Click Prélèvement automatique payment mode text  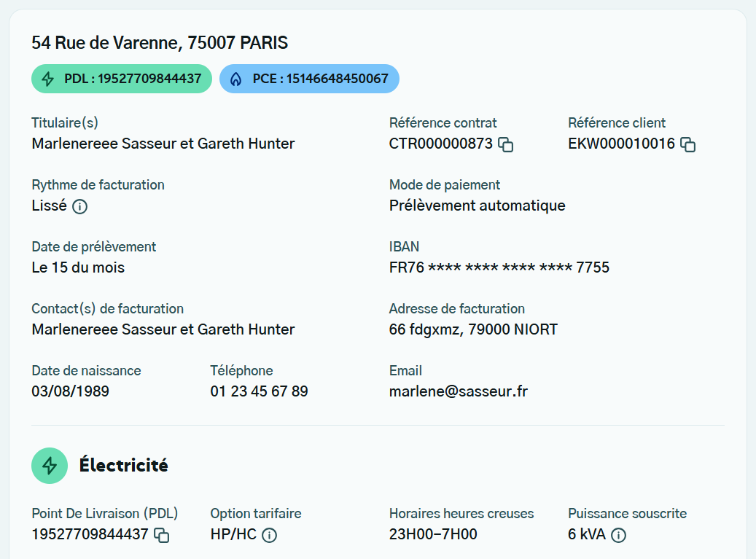(x=477, y=206)
